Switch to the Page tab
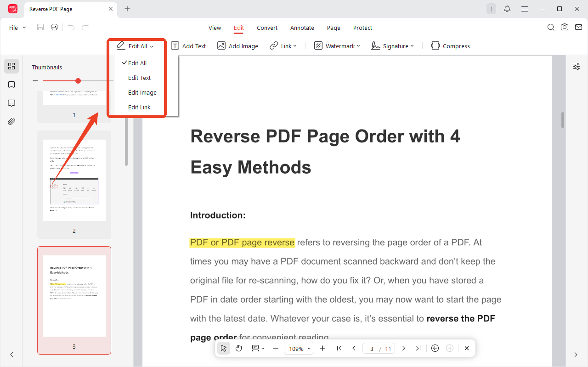The image size is (588, 367). pos(334,28)
